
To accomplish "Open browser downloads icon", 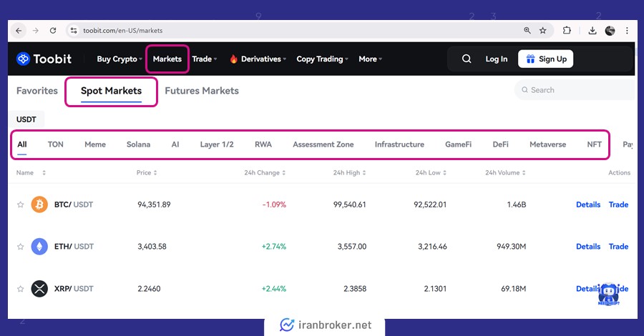I will (592, 31).
